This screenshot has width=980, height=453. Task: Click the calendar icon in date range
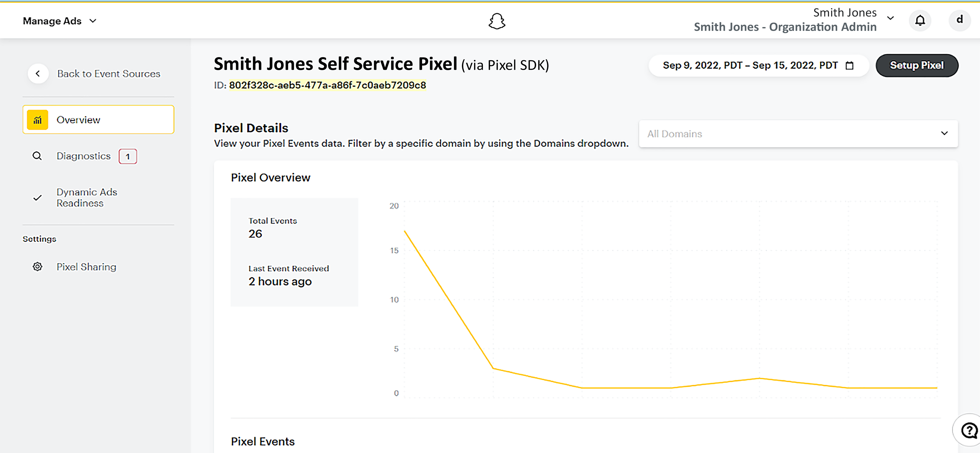tap(849, 65)
